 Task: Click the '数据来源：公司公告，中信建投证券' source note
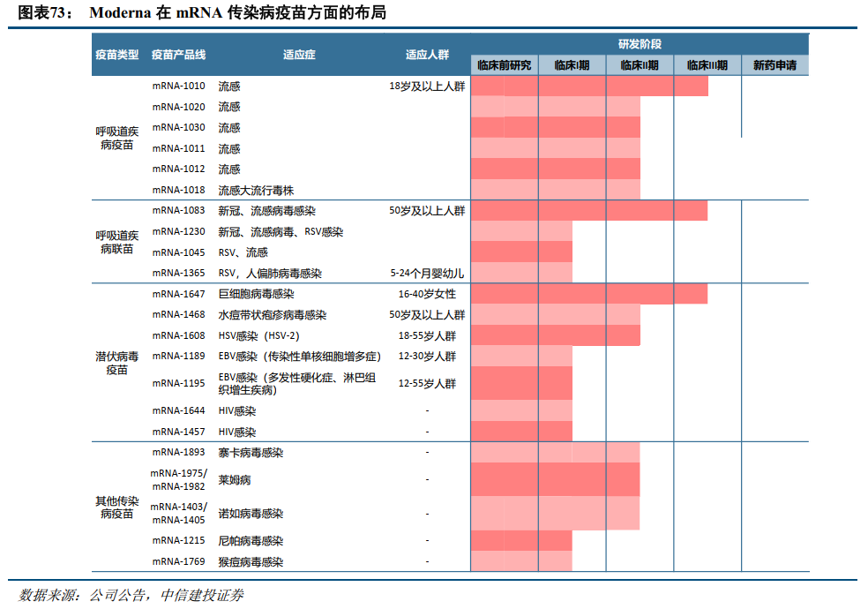[131, 595]
